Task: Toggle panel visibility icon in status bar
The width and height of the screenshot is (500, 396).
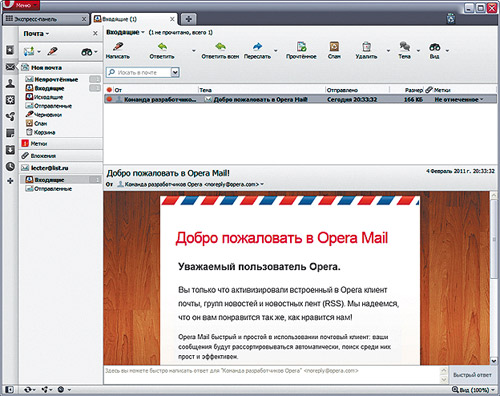Action: pyautogui.click(x=9, y=389)
